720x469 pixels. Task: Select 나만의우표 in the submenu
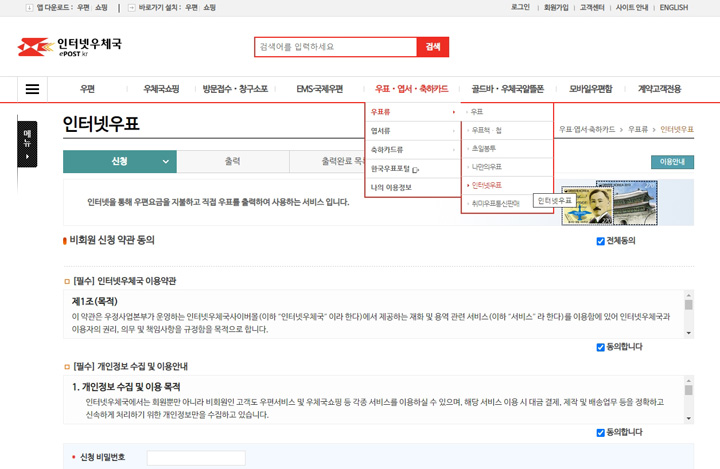[x=486, y=167]
